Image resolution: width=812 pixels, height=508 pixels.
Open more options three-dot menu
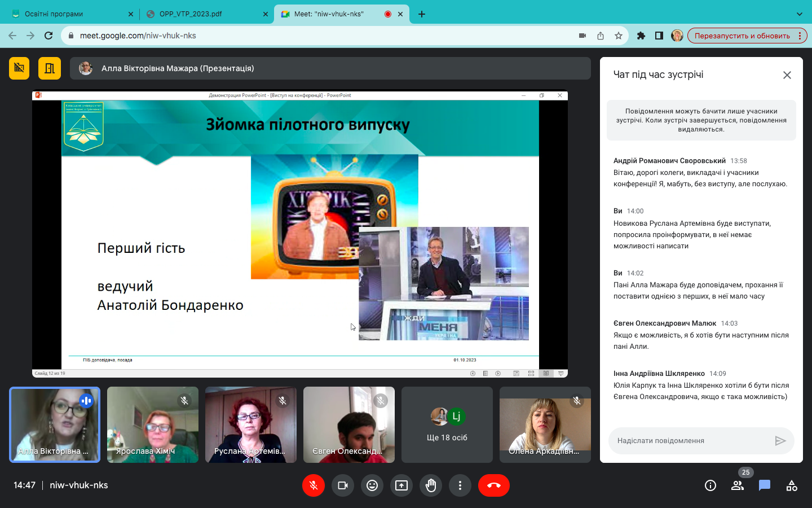[460, 485]
